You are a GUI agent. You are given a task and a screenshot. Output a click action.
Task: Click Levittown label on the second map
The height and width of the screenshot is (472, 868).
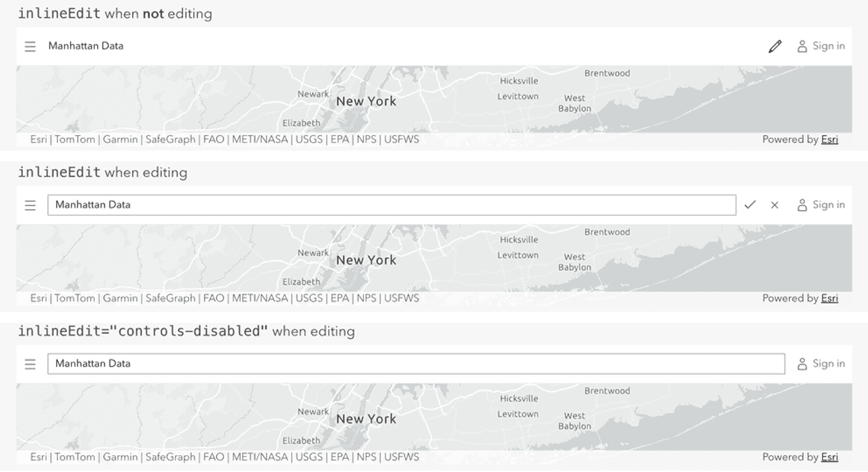(x=518, y=255)
